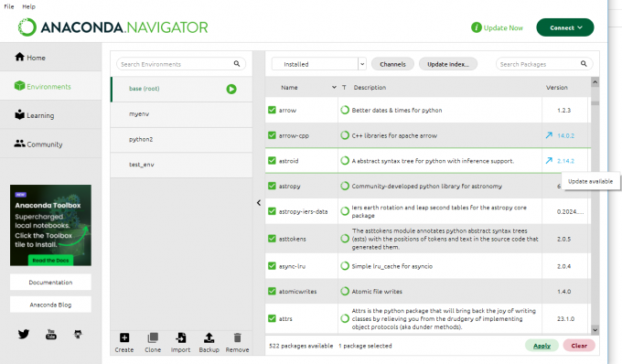Click the astroid update arrow icon
622x364 pixels.
pyautogui.click(x=549, y=161)
